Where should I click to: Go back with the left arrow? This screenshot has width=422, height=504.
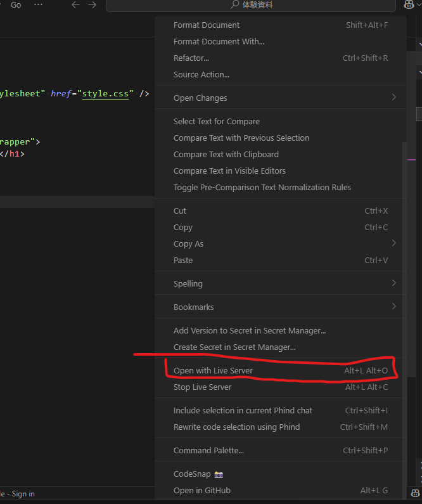[x=76, y=5]
